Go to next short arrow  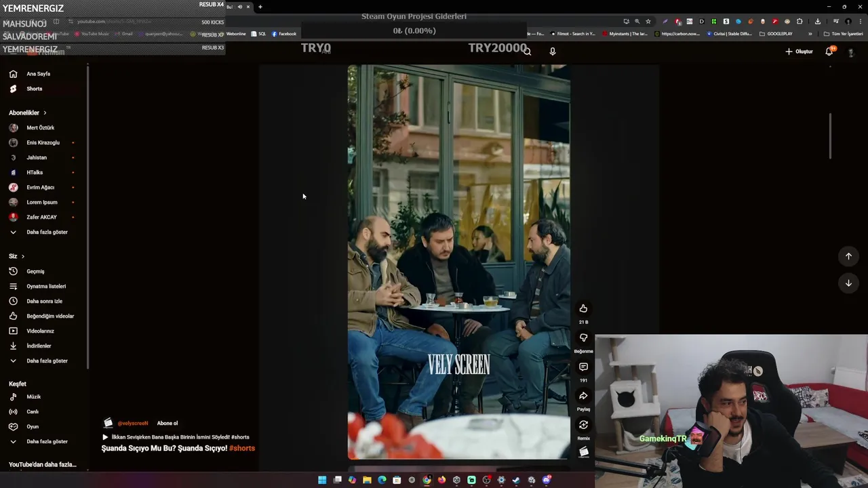pyautogui.click(x=848, y=283)
